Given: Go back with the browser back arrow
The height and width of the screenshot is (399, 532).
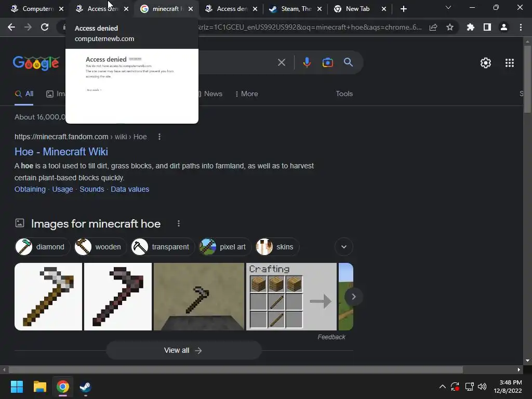Looking at the screenshot, I should click(11, 27).
